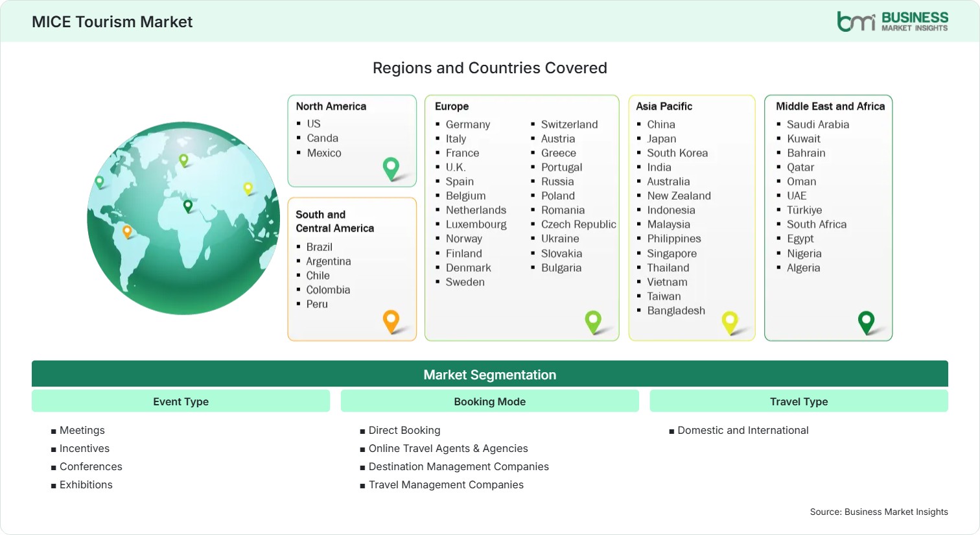Click U.K. in the Europe list
Image resolution: width=980 pixels, height=535 pixels.
456,167
